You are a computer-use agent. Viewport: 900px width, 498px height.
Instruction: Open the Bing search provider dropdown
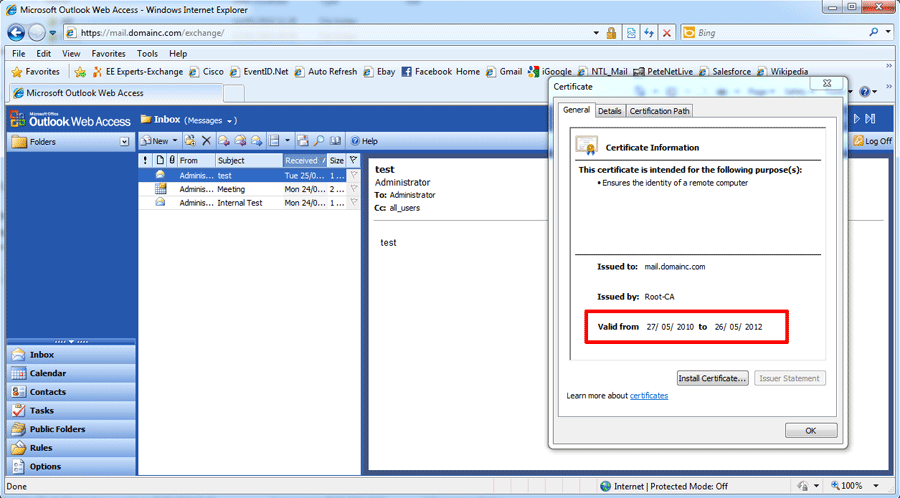pos(889,33)
